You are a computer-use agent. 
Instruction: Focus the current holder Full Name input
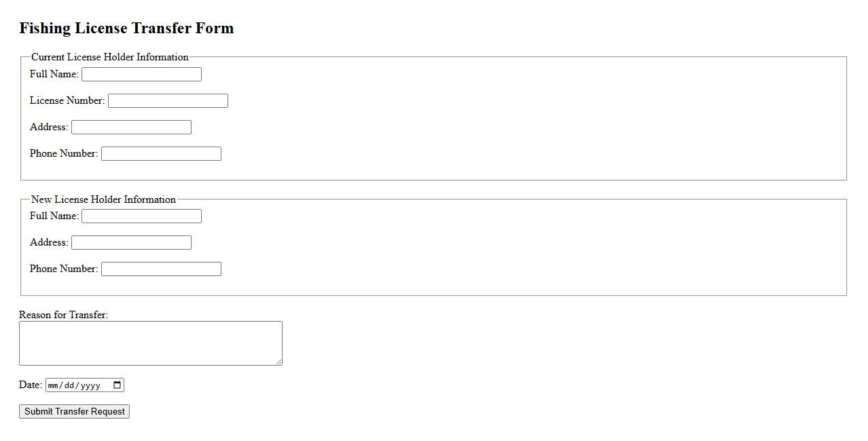point(141,74)
